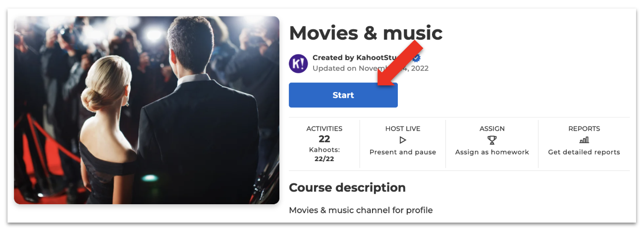Click the Host Live play triangle icon
Viewport: 644px width, 231px height.
tap(403, 140)
